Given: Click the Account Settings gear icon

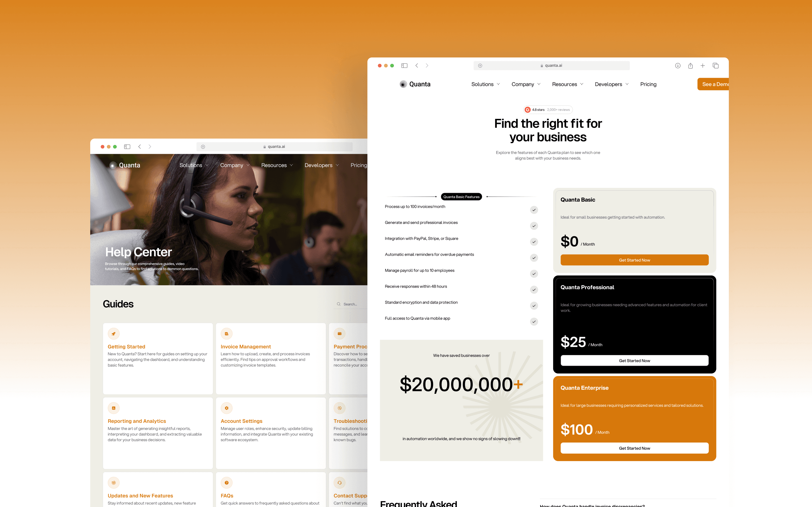Looking at the screenshot, I should click(226, 408).
